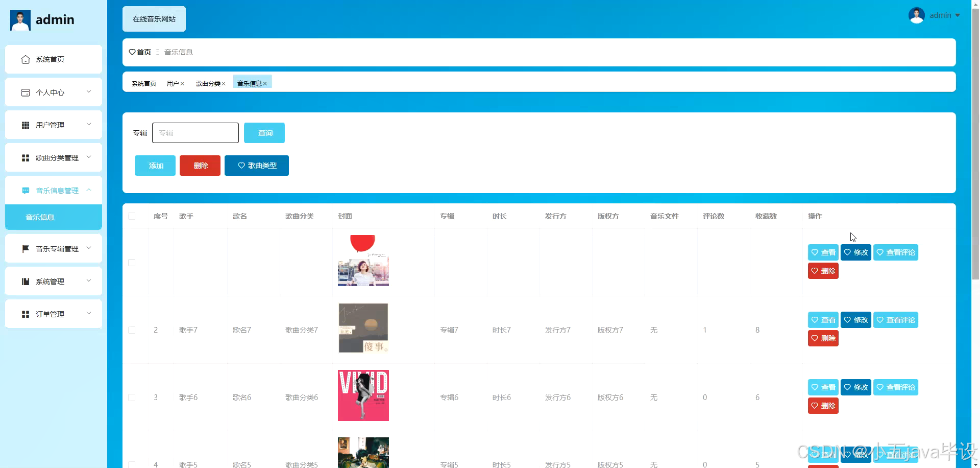Tick the checkbox for the 歌手5 row

pyautogui.click(x=132, y=464)
